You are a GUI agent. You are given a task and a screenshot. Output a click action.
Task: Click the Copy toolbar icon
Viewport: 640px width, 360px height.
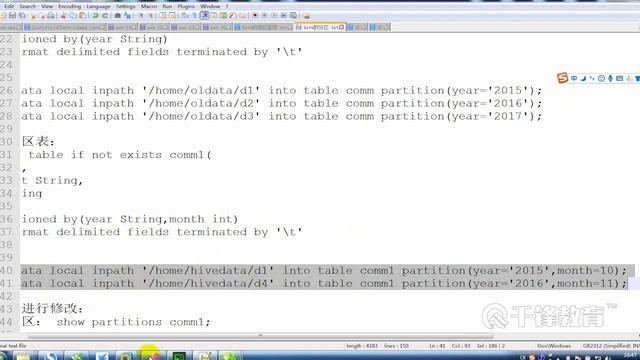73,16
